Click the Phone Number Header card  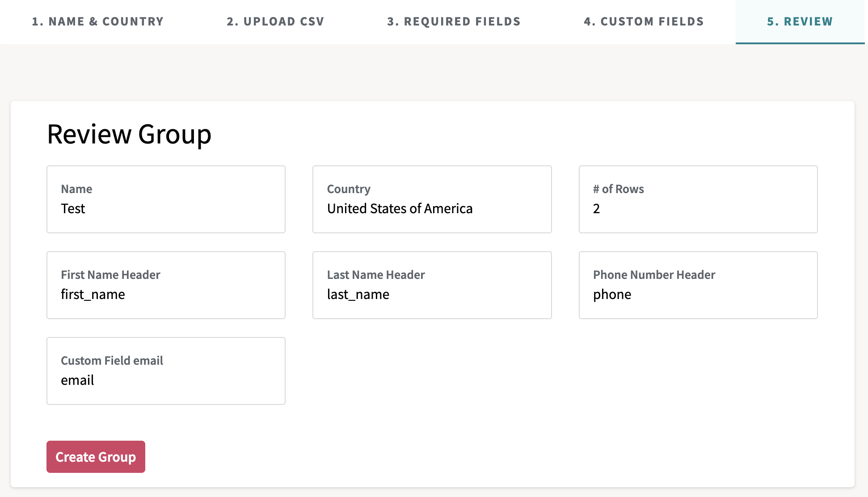point(698,285)
